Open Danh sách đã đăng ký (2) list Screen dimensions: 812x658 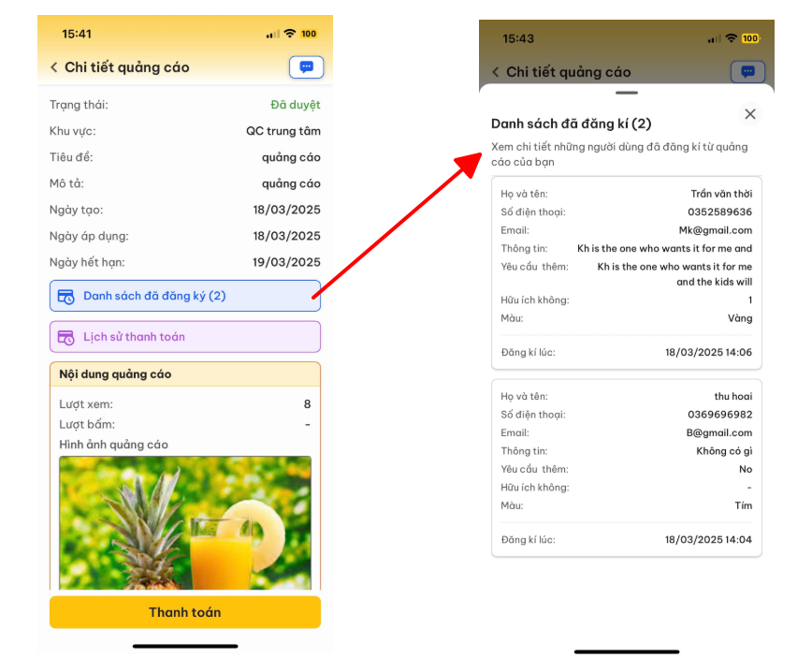click(x=185, y=296)
